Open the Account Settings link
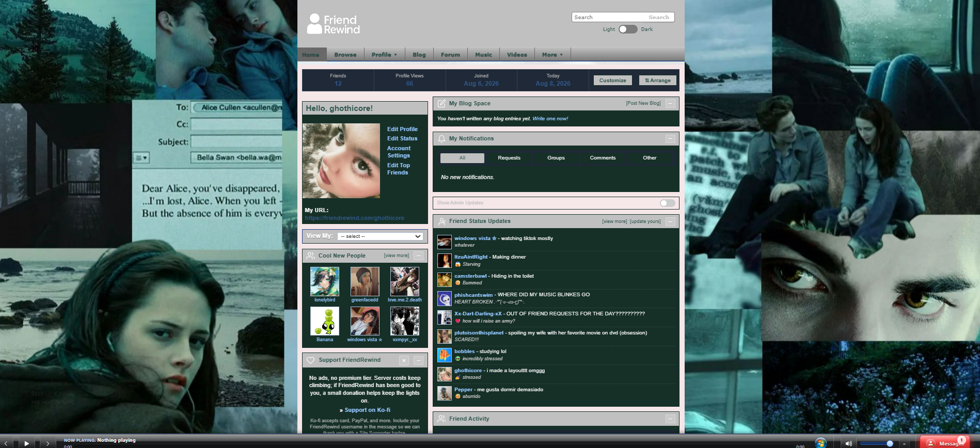 [x=399, y=152]
